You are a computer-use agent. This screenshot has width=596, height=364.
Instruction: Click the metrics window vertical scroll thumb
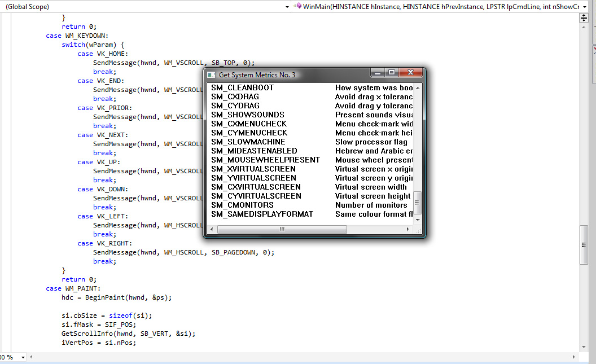point(417,203)
